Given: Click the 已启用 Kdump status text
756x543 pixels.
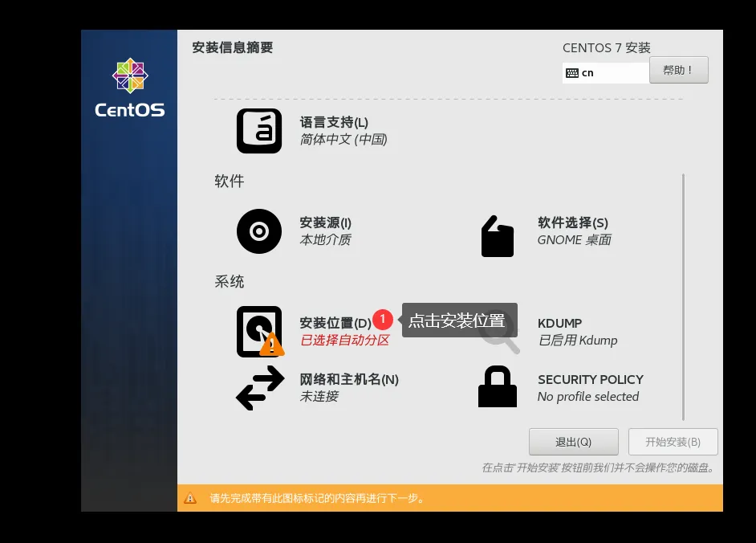Looking at the screenshot, I should tap(578, 341).
